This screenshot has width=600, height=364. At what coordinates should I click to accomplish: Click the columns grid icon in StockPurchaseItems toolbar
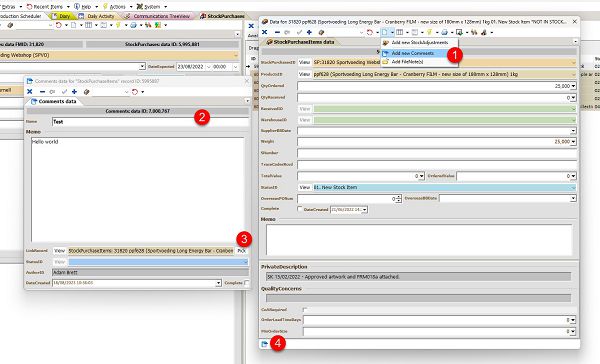point(399,32)
